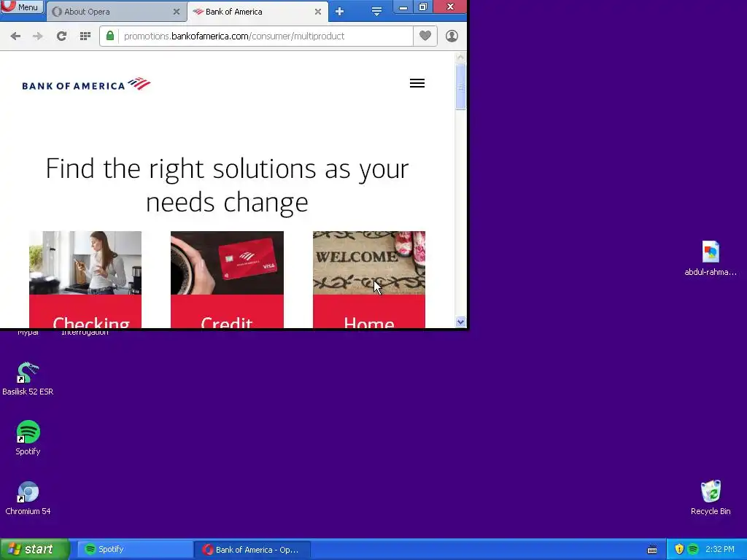747x560 pixels.
Task: Open the Opera account profile icon
Action: click(452, 36)
